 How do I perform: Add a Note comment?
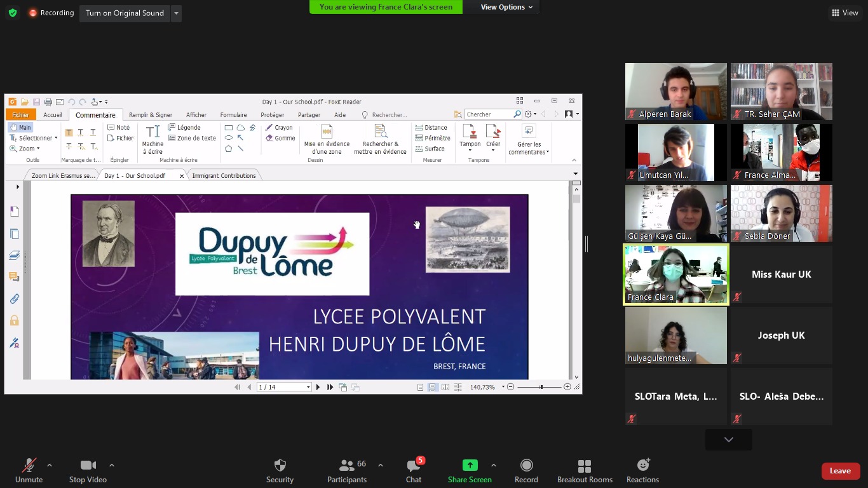pyautogui.click(x=118, y=128)
